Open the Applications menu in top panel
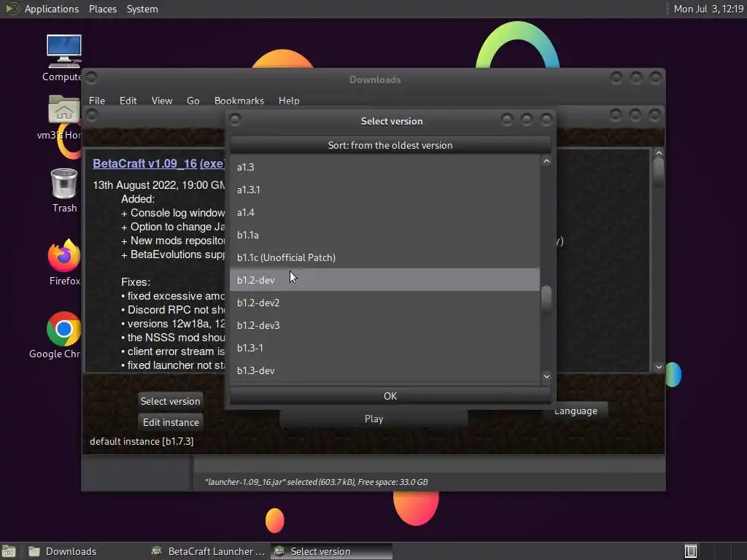The height and width of the screenshot is (560, 747). pos(52,9)
